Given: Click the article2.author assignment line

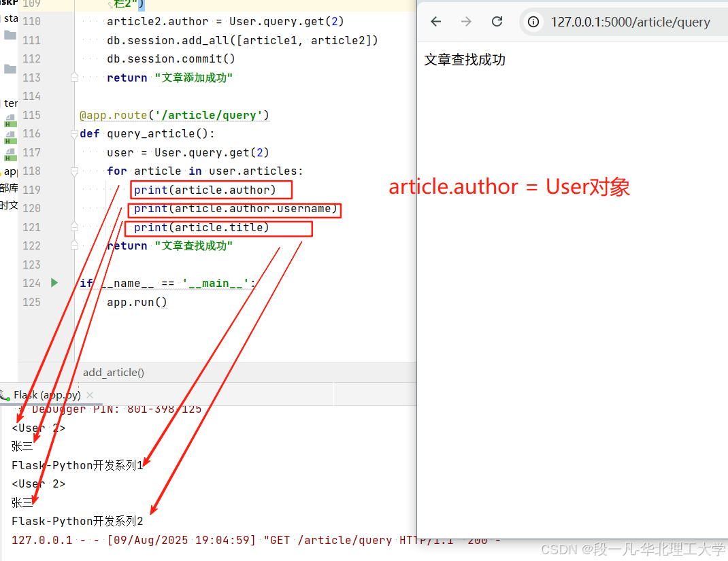Looking at the screenshot, I should [x=225, y=21].
